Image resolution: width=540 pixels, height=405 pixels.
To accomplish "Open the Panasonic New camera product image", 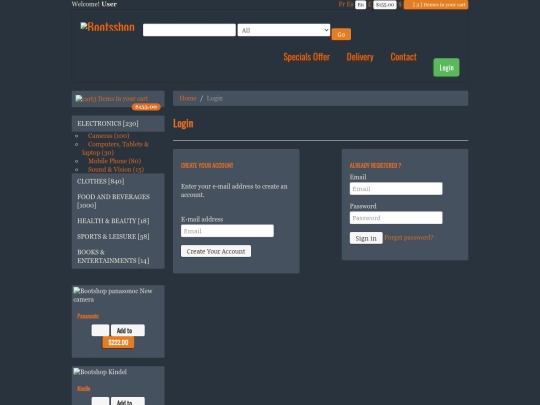I will pos(113,295).
